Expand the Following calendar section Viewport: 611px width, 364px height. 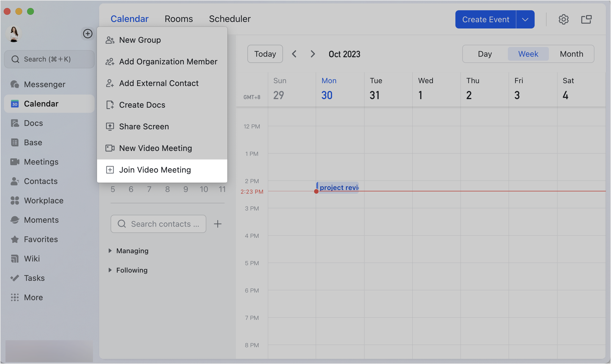coord(131,270)
